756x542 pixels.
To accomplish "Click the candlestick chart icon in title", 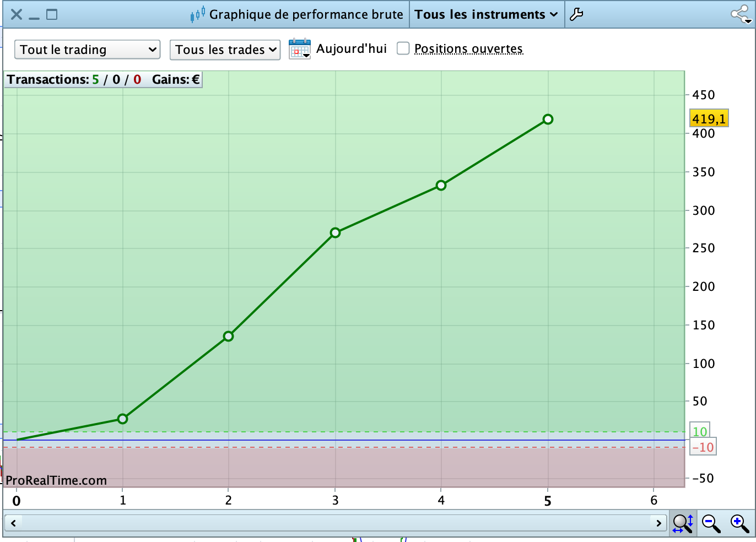I will [198, 14].
